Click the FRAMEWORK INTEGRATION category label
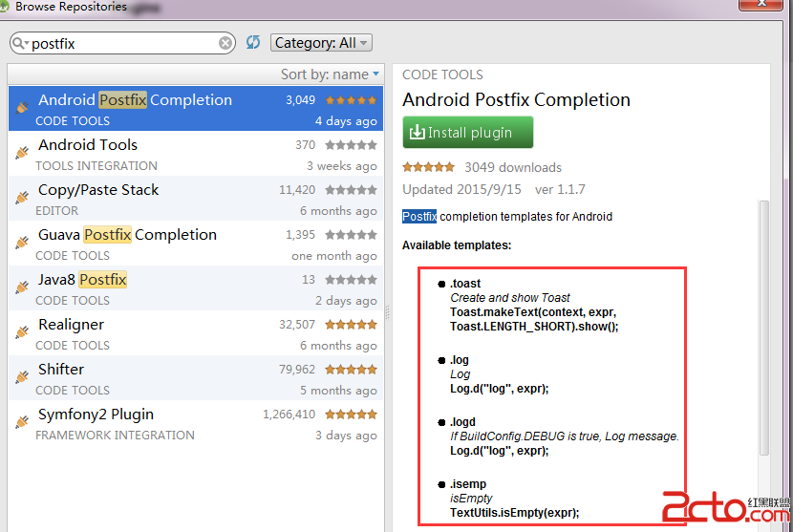Screen dimensions: 793x532 [115, 435]
